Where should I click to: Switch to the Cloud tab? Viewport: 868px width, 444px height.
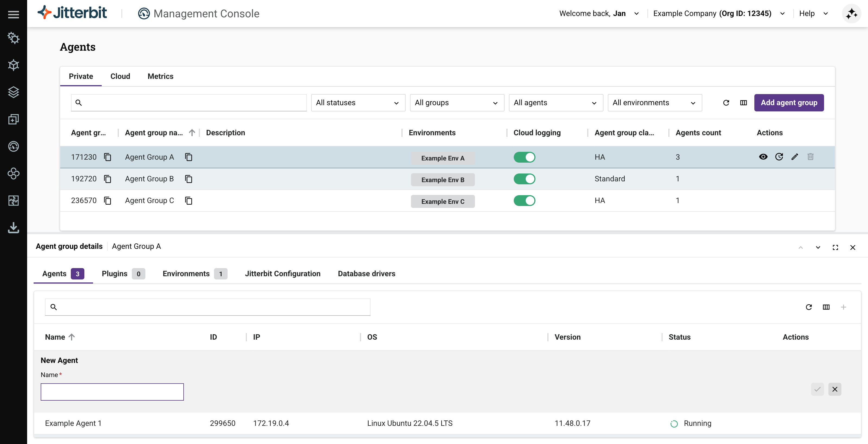(120, 76)
